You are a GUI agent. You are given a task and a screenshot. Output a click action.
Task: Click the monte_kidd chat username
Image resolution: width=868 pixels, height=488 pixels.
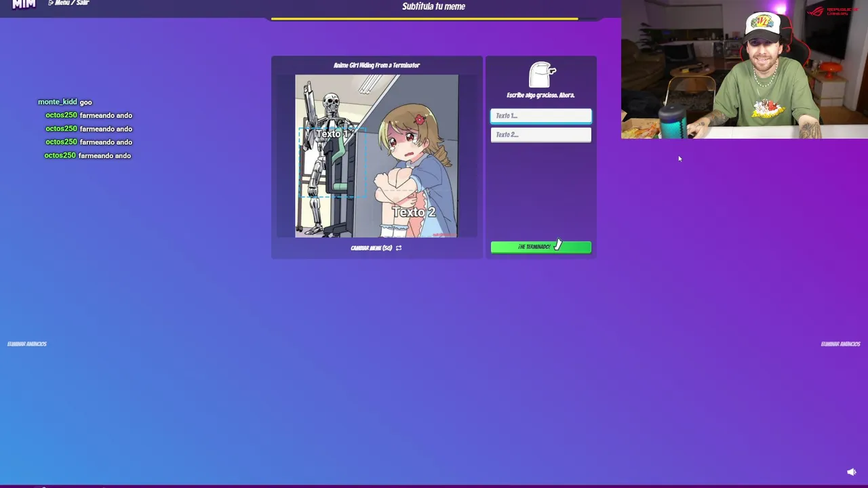coord(58,102)
